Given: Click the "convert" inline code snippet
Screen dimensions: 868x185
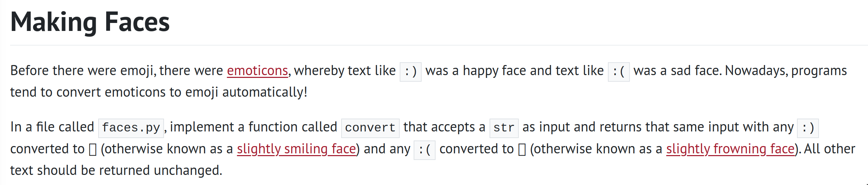Looking at the screenshot, I should pyautogui.click(x=370, y=128).
